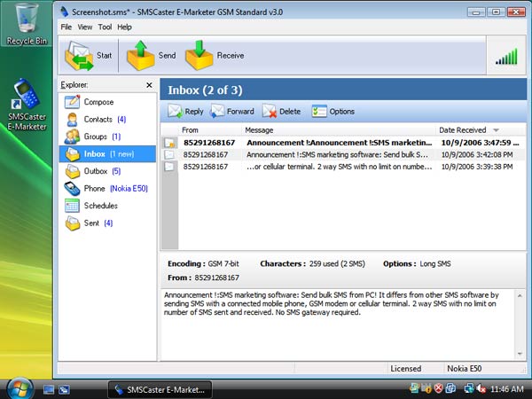The width and height of the screenshot is (532, 399).
Task: Open the Tool menu
Action: click(105, 27)
